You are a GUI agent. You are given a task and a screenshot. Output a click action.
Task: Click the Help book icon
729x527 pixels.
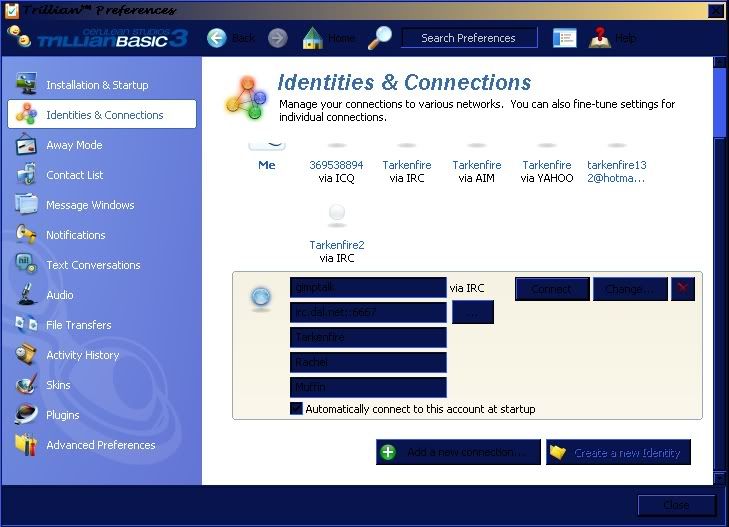coord(599,38)
